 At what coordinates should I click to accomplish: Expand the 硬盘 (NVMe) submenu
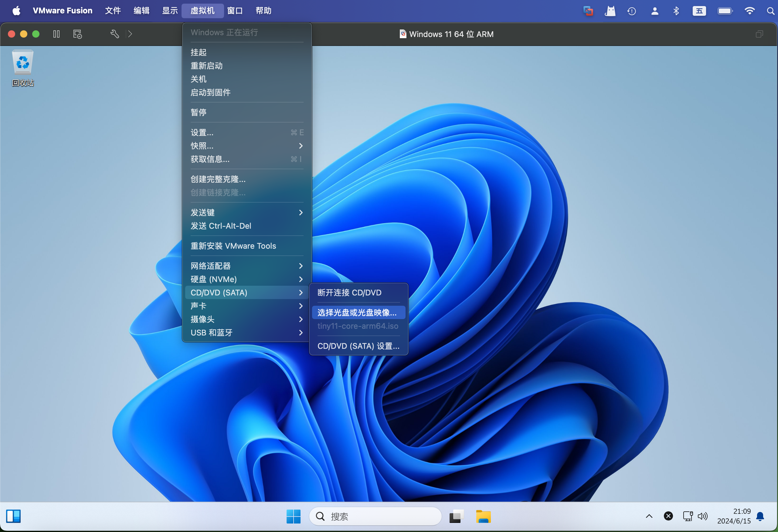(247, 279)
